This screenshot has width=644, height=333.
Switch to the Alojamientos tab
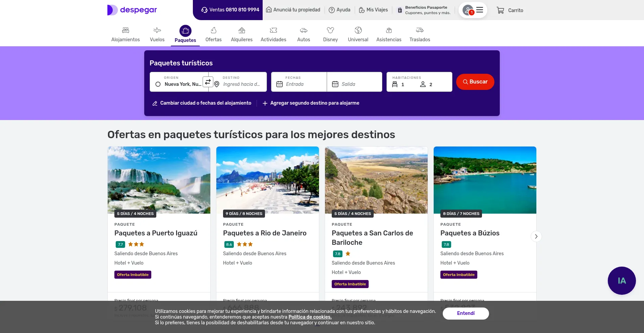(125, 35)
